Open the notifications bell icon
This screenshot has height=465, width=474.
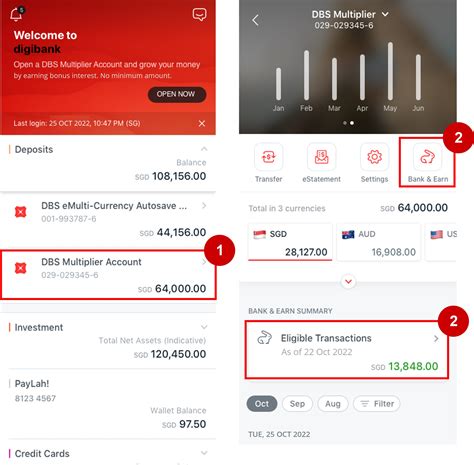(x=16, y=14)
